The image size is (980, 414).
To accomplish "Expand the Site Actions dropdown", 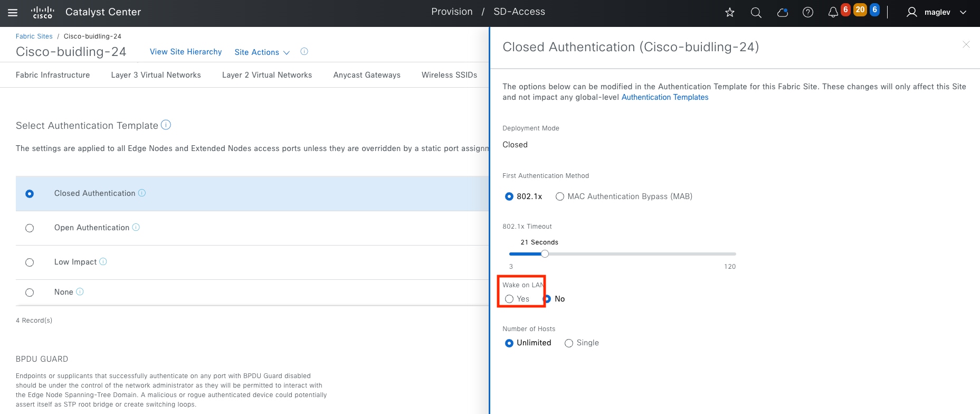I will coord(262,52).
